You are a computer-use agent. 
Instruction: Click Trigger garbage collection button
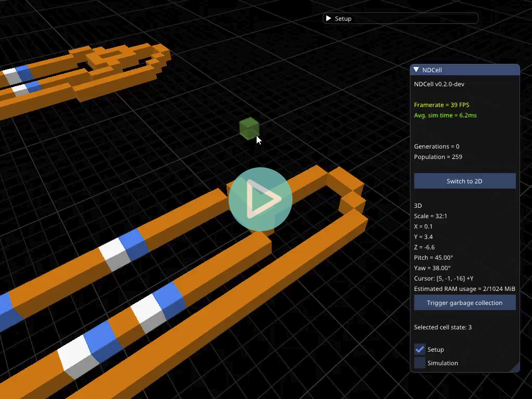point(464,303)
